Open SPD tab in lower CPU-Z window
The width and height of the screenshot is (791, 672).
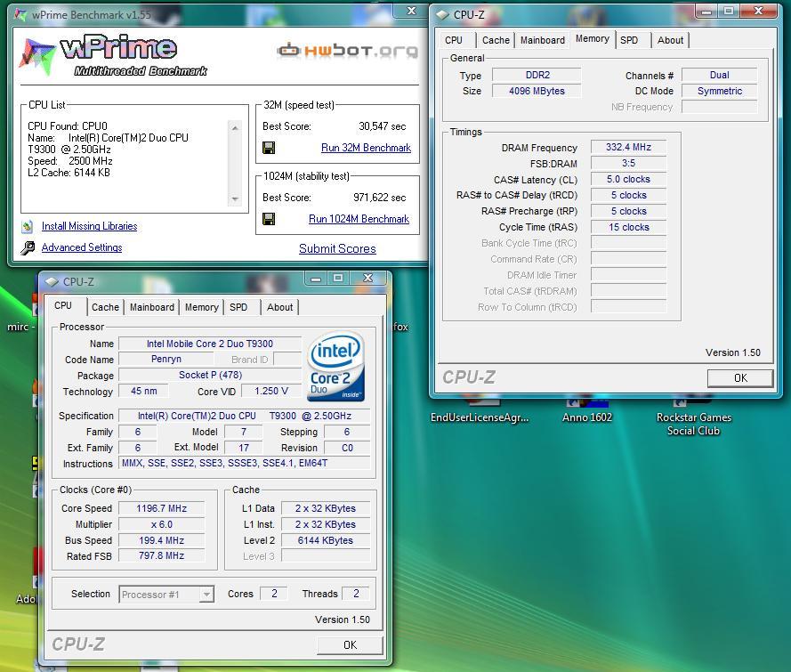coord(238,307)
